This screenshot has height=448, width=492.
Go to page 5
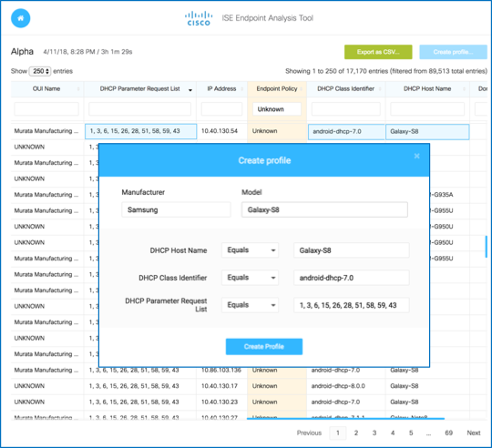(x=411, y=433)
